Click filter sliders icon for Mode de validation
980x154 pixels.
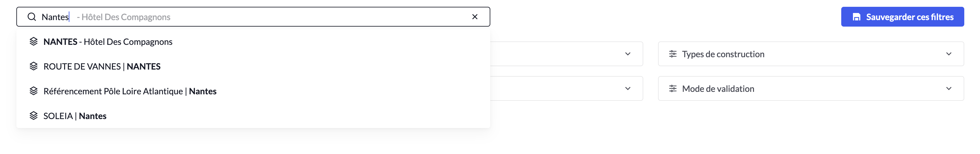673,89
